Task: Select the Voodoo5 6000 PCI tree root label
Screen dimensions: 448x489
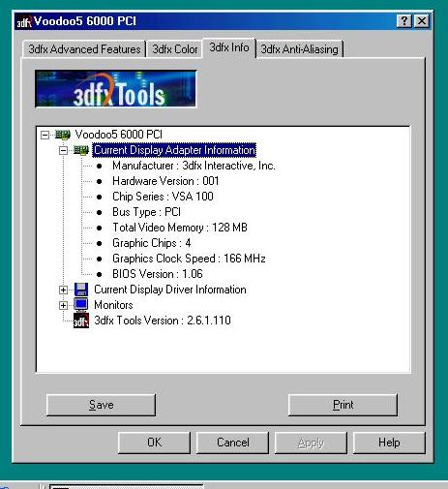Action: tap(119, 135)
